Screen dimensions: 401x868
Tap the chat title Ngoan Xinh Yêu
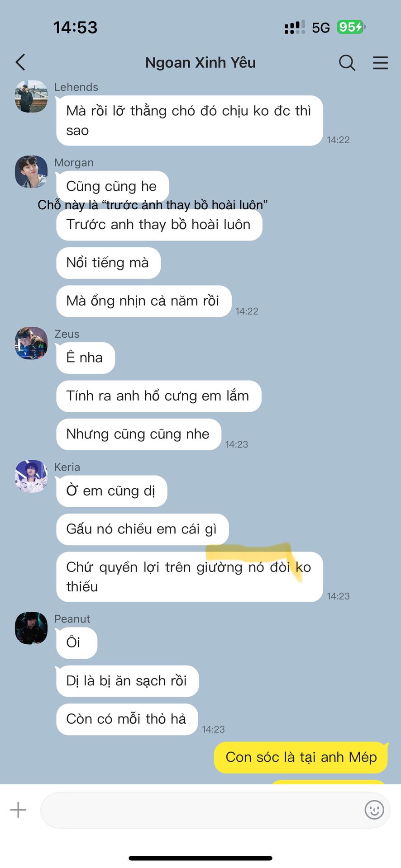point(200,62)
